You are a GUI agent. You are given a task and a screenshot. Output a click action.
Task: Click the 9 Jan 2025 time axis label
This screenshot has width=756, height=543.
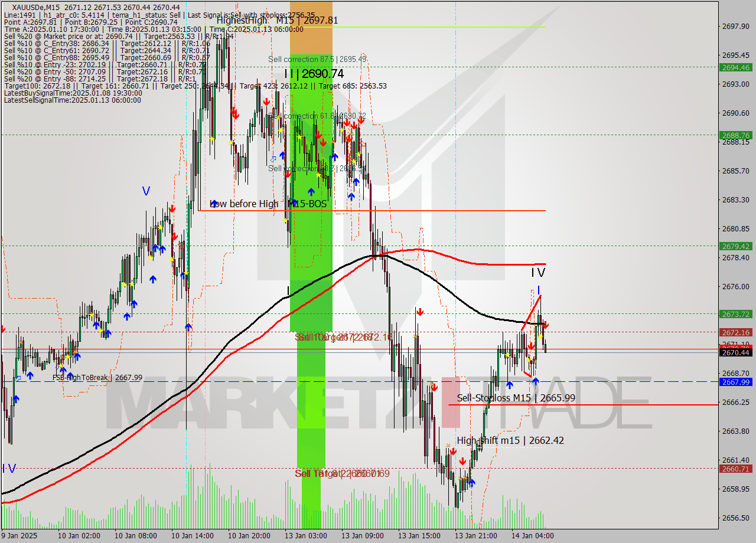(x=19, y=536)
